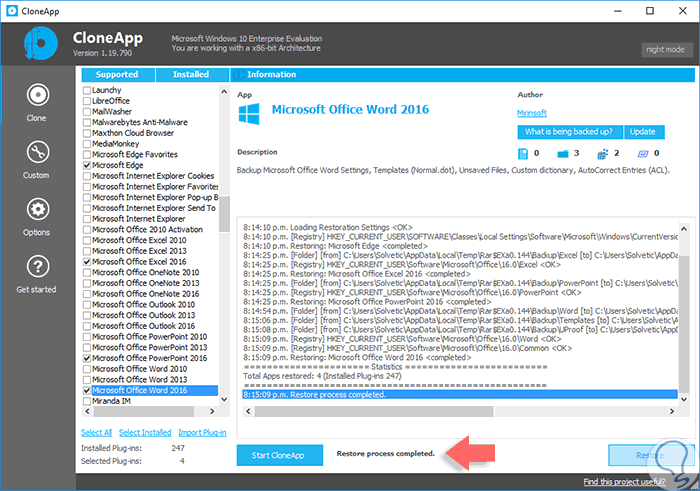Check Microsoft Office Outlook 2016 checkbox
The width and height of the screenshot is (700, 491).
87,326
